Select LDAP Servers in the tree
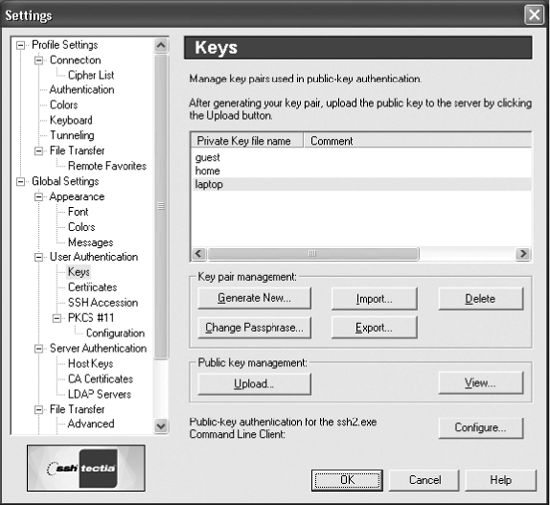The height and width of the screenshot is (505, 550). (x=99, y=394)
